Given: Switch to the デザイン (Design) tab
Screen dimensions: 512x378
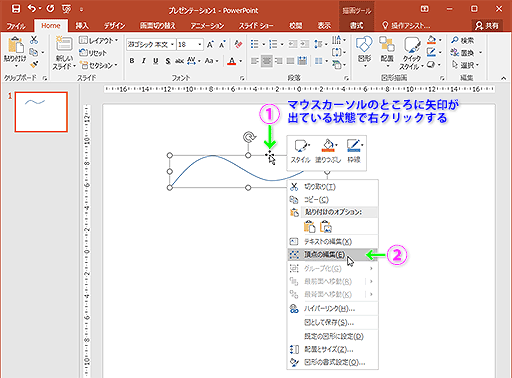Looking at the screenshot, I should (114, 26).
